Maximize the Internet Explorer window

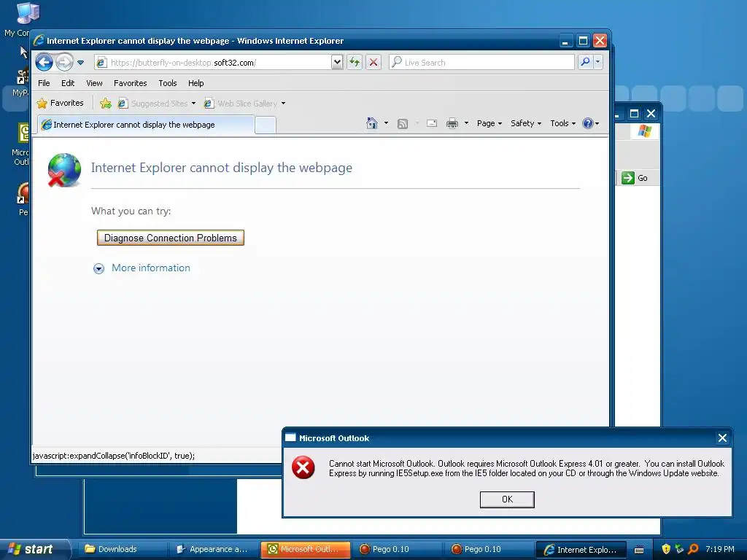(583, 41)
